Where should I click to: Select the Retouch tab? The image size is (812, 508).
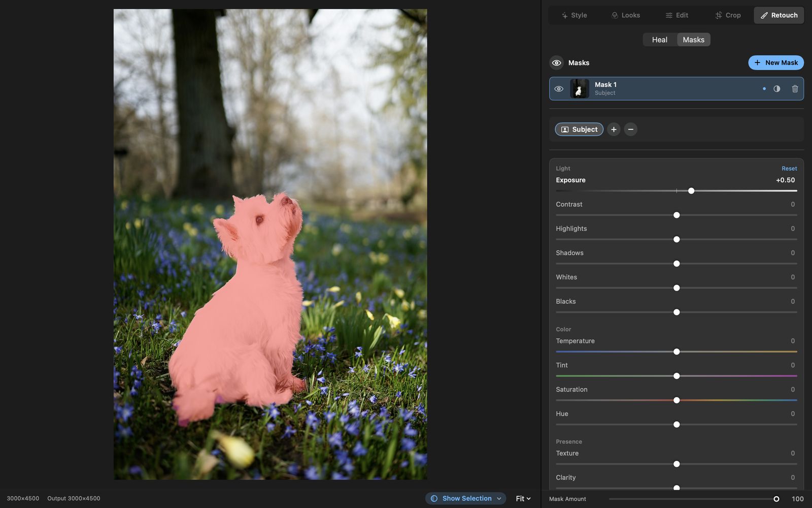(x=779, y=15)
